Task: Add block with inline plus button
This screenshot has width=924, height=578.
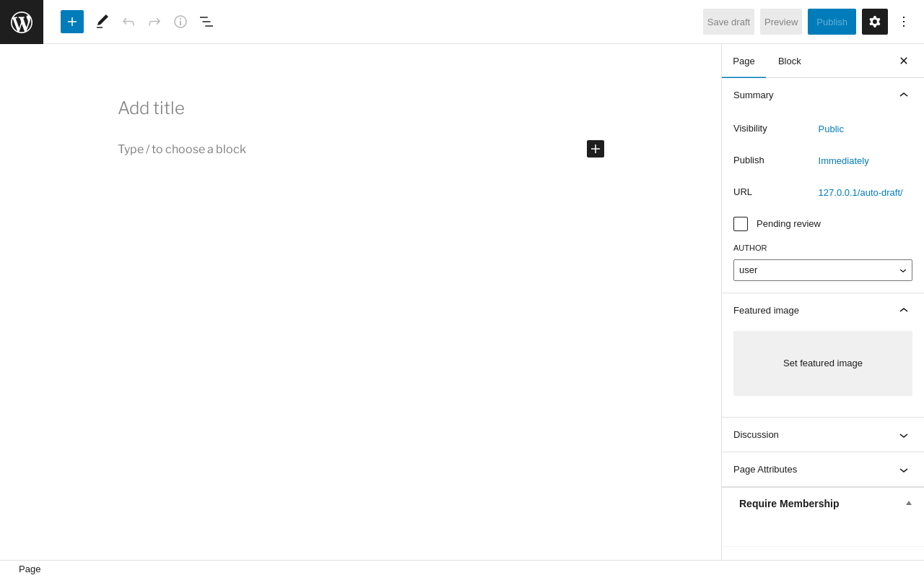Action: pyautogui.click(x=596, y=149)
